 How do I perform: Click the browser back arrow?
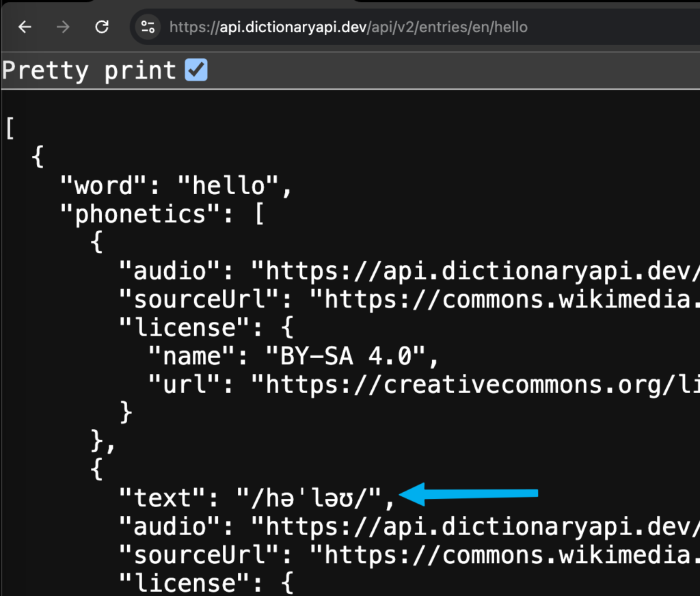coord(25,27)
